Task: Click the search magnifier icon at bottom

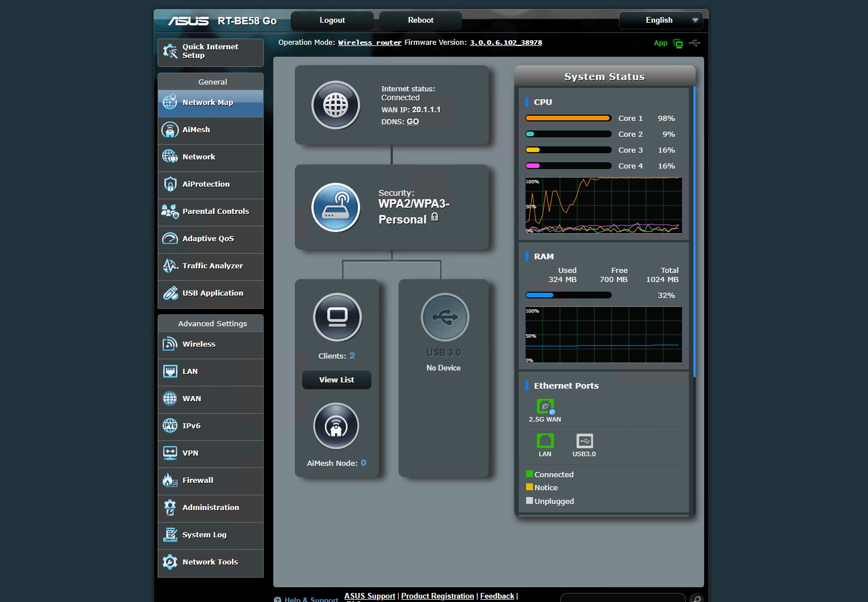Action: click(696, 598)
